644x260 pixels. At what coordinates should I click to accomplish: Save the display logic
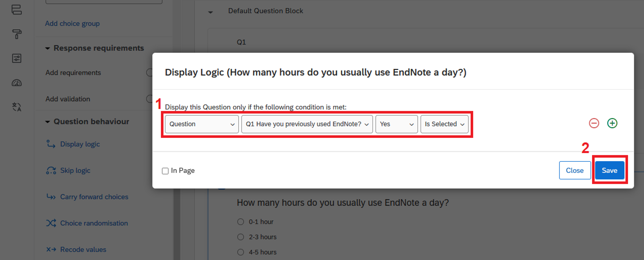click(x=609, y=170)
